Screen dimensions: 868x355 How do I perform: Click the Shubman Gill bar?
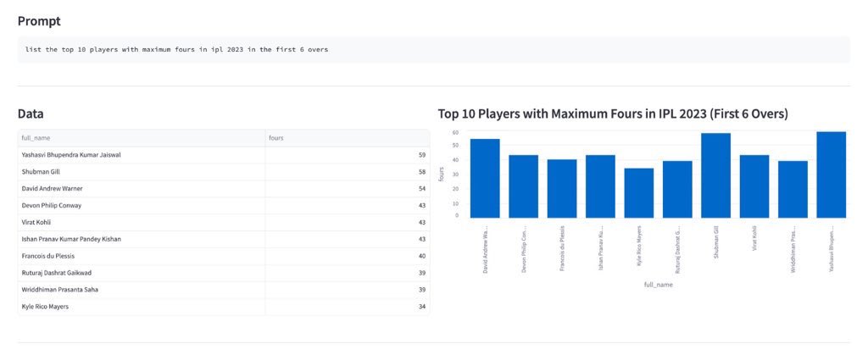715,176
